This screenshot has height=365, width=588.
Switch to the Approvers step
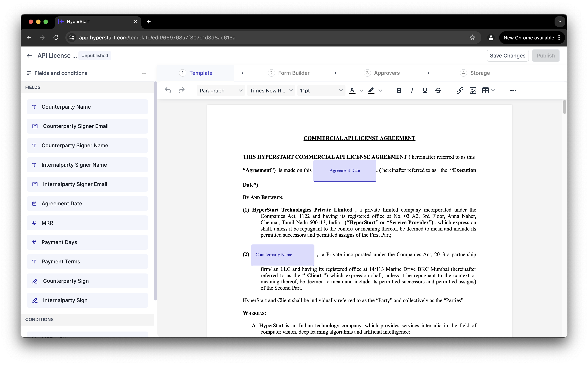click(386, 73)
